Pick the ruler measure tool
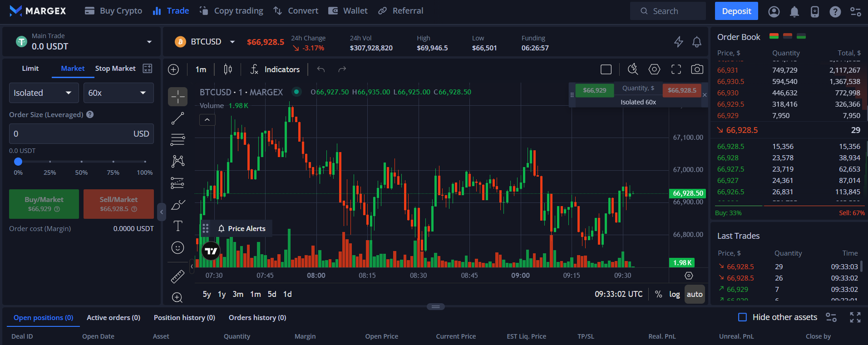The width and height of the screenshot is (868, 345). coord(178,276)
